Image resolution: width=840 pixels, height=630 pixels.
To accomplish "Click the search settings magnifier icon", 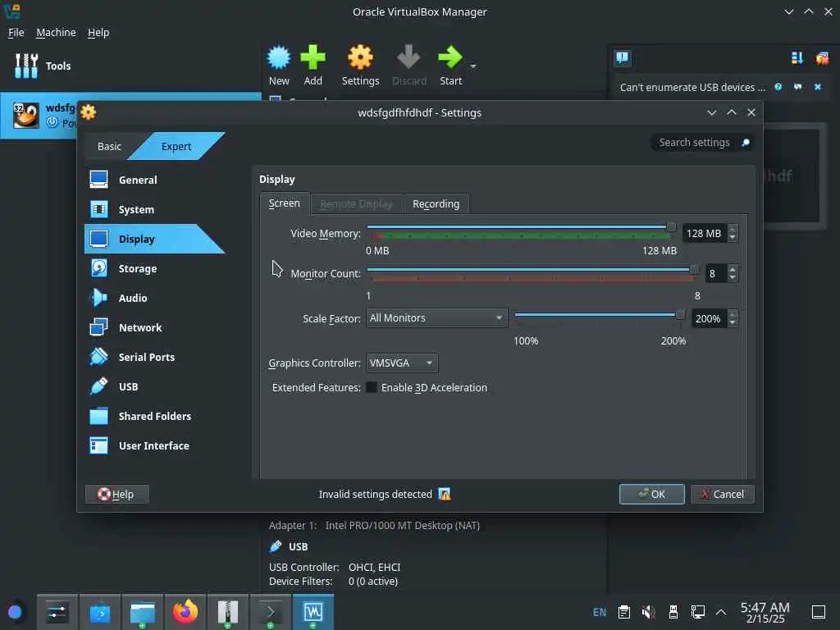I will coord(745,143).
